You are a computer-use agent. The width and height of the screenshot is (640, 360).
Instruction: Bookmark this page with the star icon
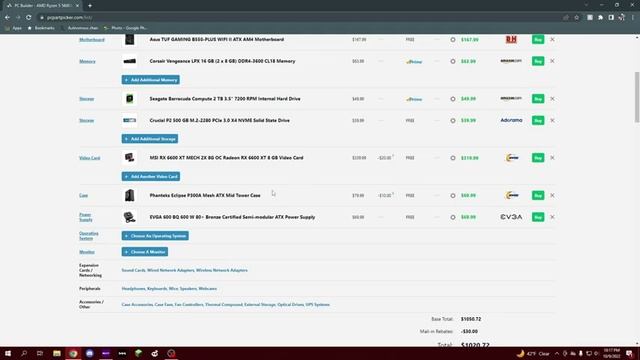[x=576, y=18]
